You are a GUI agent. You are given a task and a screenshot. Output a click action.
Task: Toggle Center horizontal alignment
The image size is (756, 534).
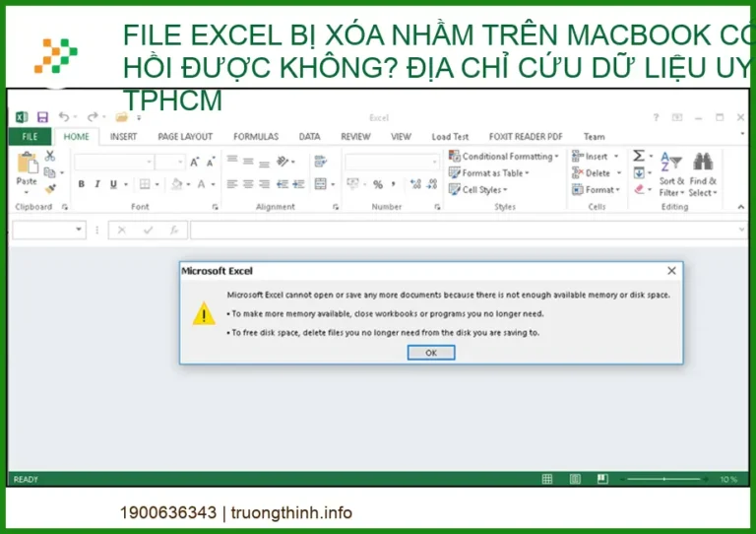coord(248,184)
